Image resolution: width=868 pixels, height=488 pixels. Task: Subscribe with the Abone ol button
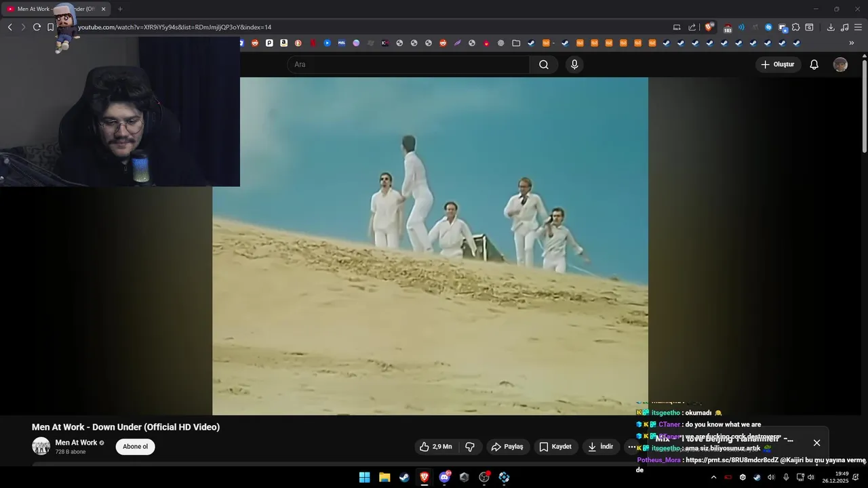[135, 447]
